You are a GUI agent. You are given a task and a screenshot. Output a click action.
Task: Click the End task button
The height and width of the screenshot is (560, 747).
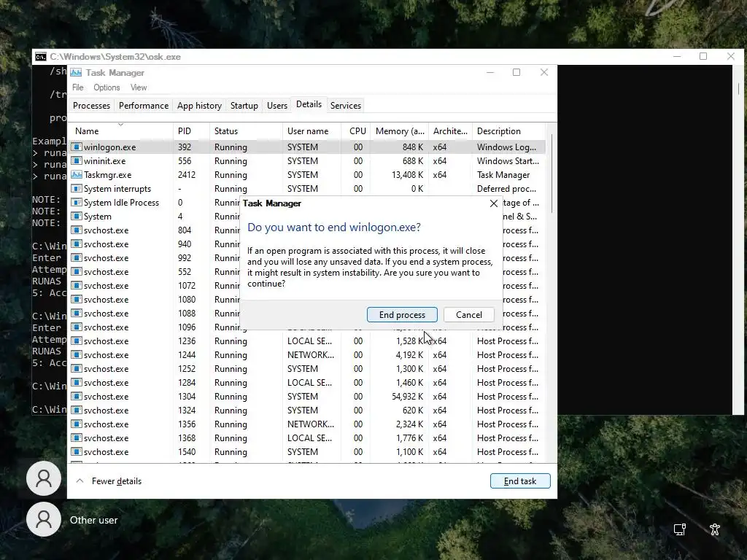click(519, 481)
